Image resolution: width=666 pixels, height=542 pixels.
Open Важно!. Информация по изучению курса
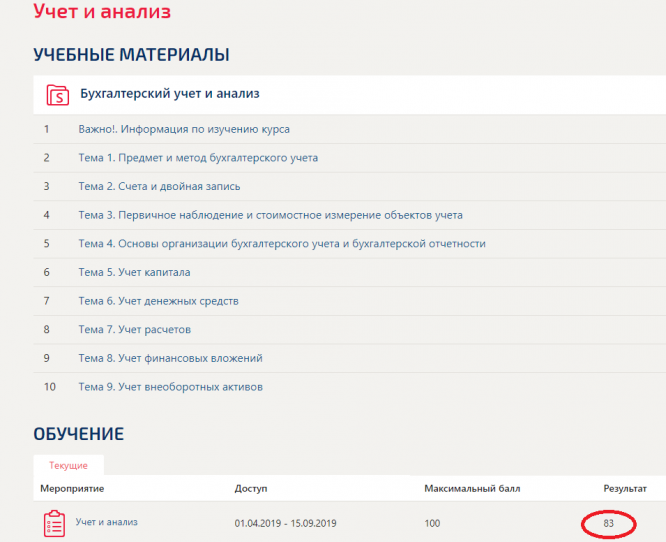[184, 130]
